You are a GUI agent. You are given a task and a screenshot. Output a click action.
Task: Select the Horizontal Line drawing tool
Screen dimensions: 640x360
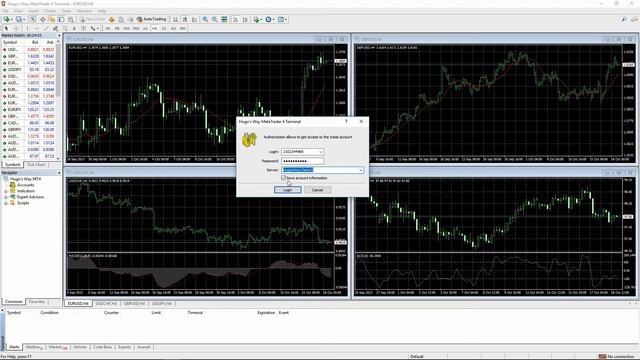click(x=36, y=29)
